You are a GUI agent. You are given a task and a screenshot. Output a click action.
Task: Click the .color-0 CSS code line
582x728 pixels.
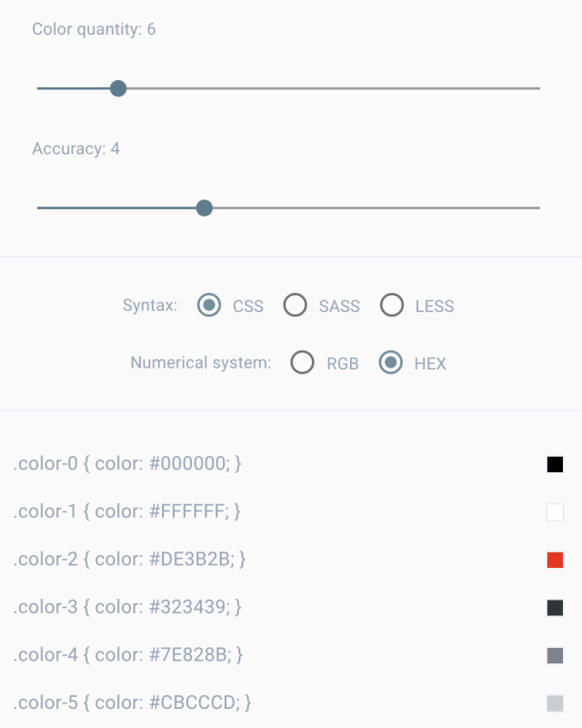[127, 464]
